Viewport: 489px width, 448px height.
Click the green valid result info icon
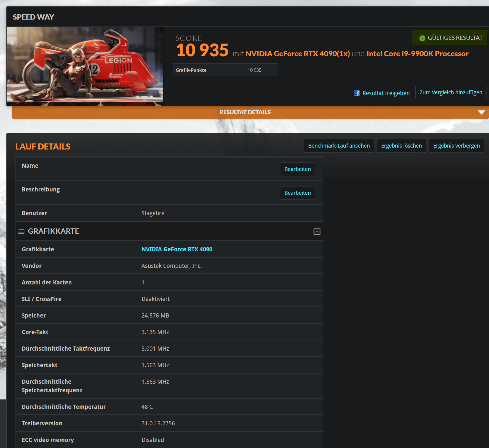[x=422, y=38]
